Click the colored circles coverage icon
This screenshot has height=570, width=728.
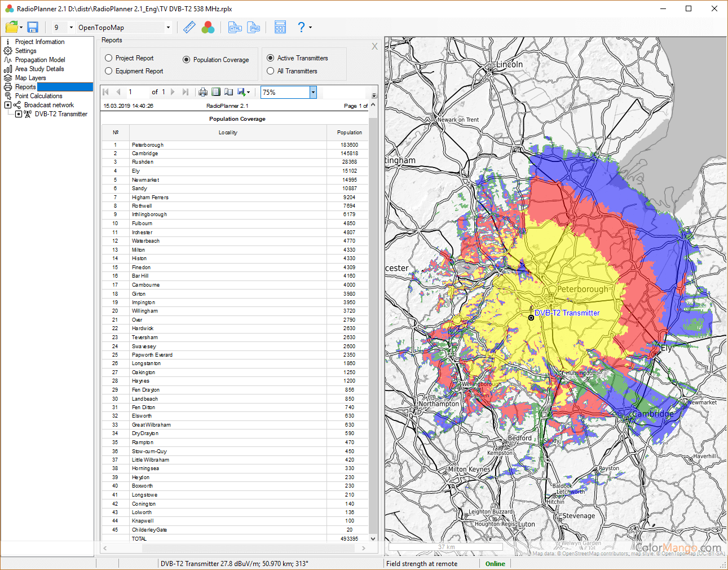tap(208, 27)
